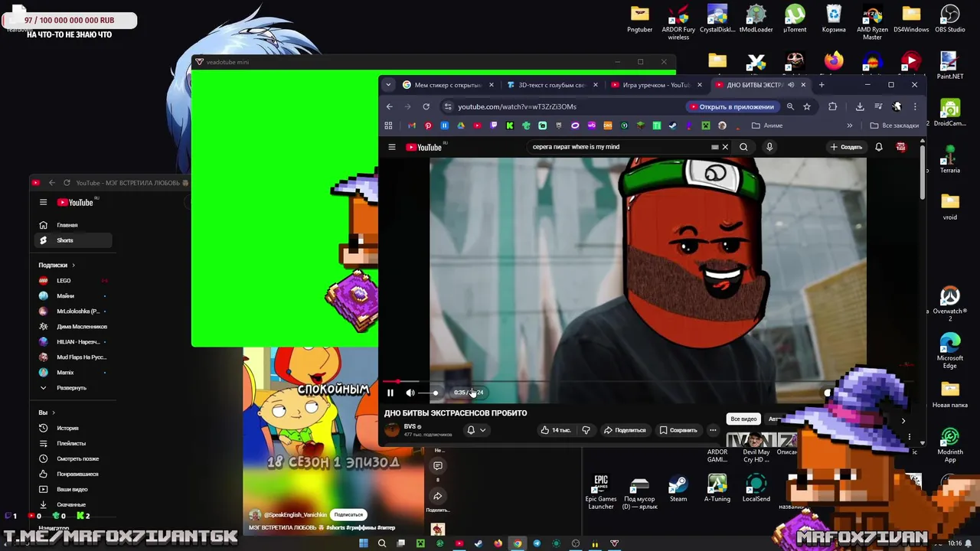
Task: Open the Аниме bookmarks folder
Action: pyautogui.click(x=767, y=126)
